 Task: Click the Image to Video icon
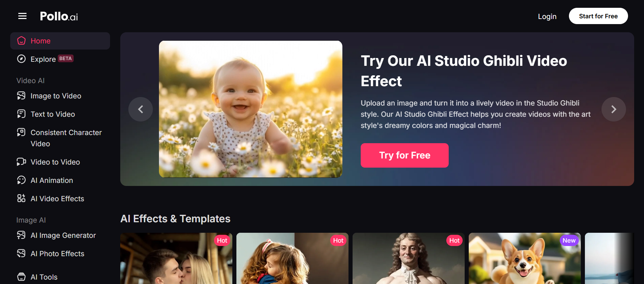(x=21, y=96)
